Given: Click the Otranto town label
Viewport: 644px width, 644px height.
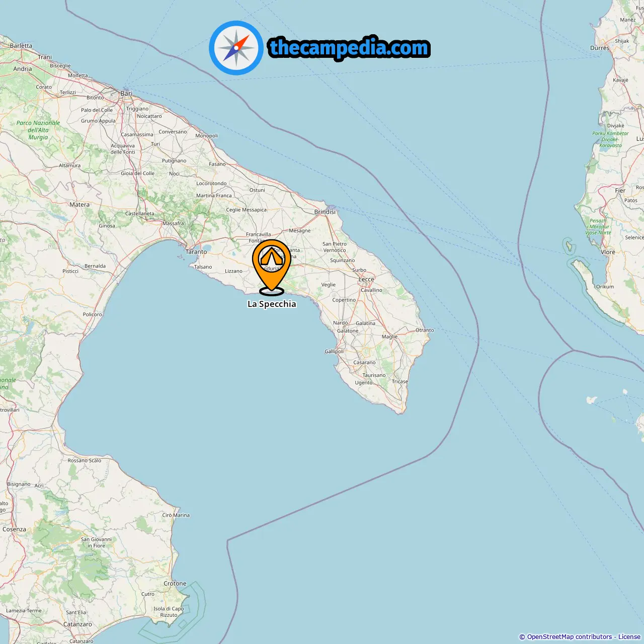Looking at the screenshot, I should click(425, 330).
